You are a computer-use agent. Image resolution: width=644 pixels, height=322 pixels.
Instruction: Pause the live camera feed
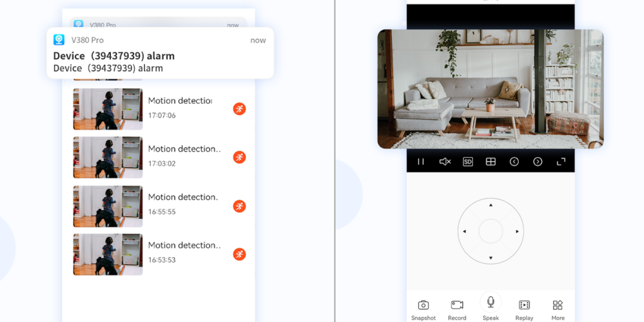[421, 162]
